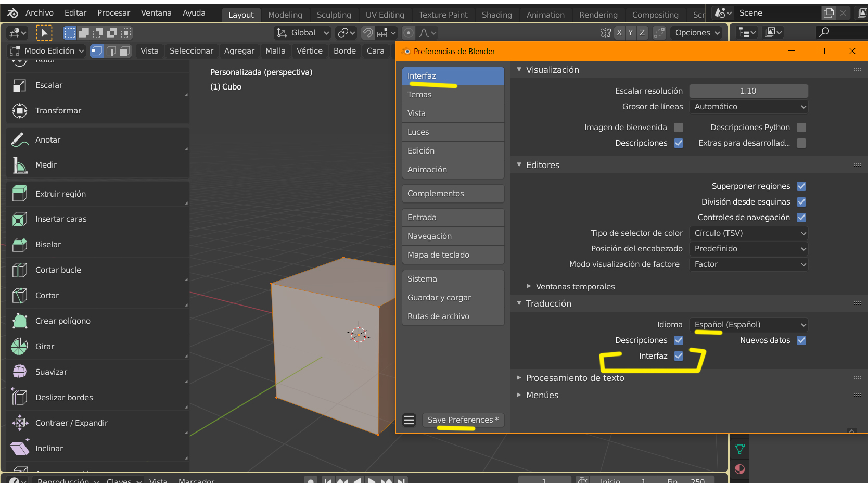
Task: Enable the Imagen de bienvenida checkbox
Action: [679, 128]
